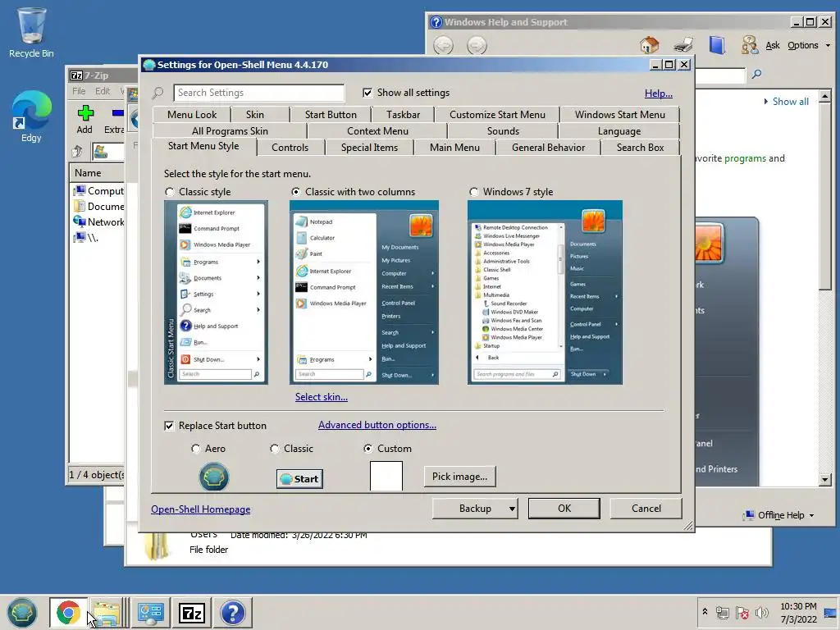Open the Sounds tab
Image resolution: width=840 pixels, height=630 pixels.
coord(503,131)
